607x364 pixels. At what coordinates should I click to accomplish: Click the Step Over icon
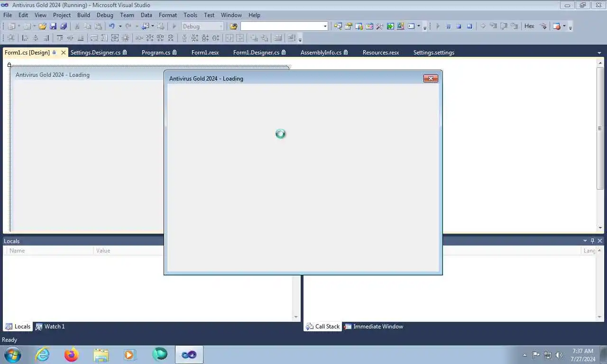click(x=504, y=26)
